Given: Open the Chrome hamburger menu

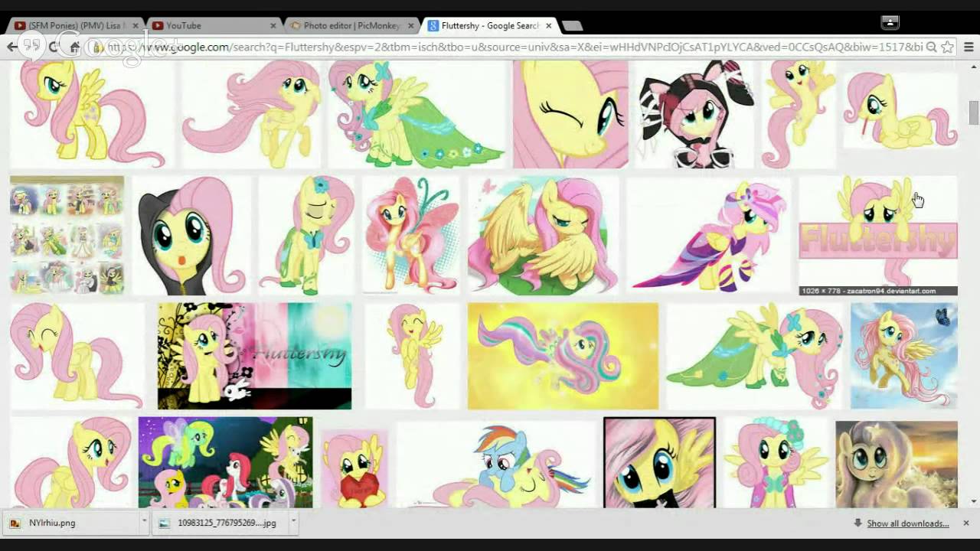Looking at the screenshot, I should click(969, 47).
